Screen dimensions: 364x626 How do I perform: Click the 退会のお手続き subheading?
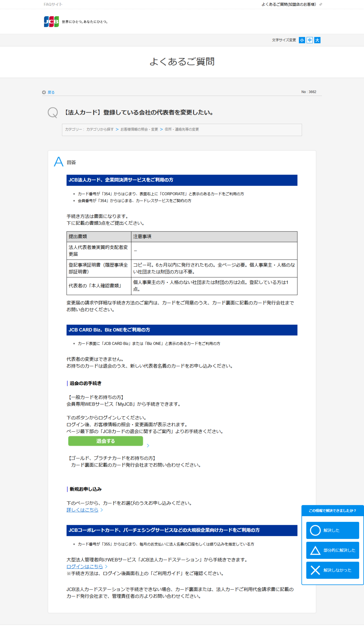pos(85,383)
